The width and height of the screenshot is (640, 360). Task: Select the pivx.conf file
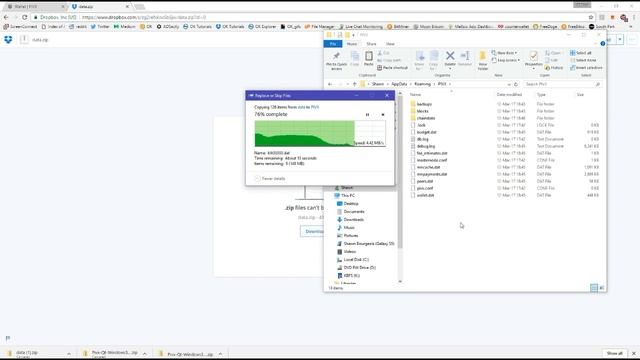(x=424, y=188)
